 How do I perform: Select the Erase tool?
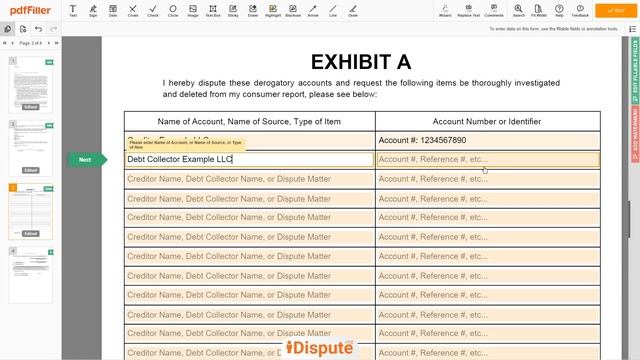253,11
